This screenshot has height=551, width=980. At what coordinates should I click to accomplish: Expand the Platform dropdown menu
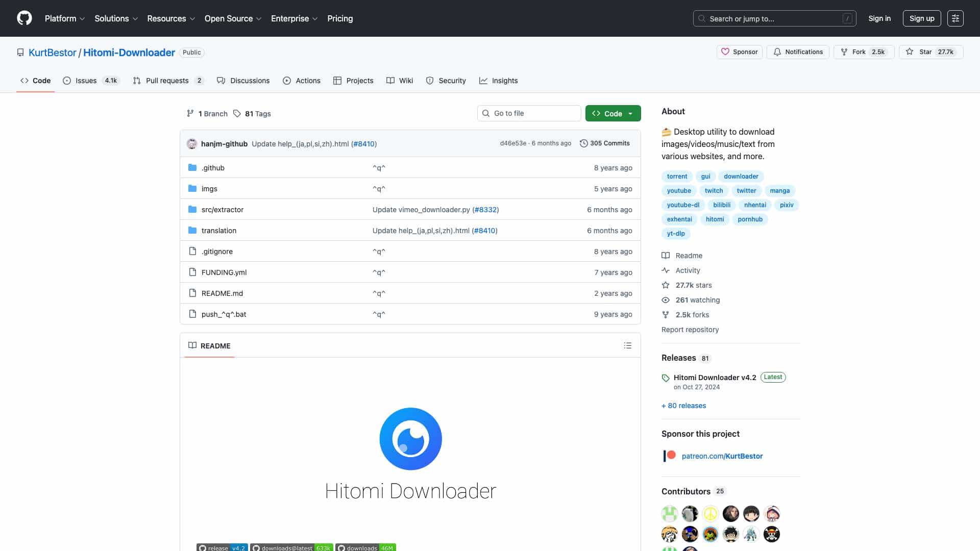tap(65, 18)
